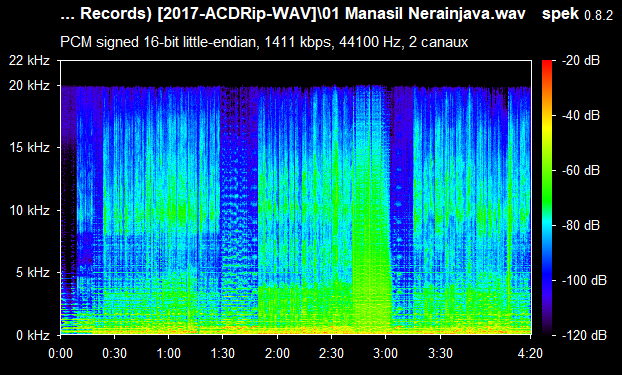Select the 2:00 time marker
The image size is (622, 375).
pyautogui.click(x=277, y=353)
